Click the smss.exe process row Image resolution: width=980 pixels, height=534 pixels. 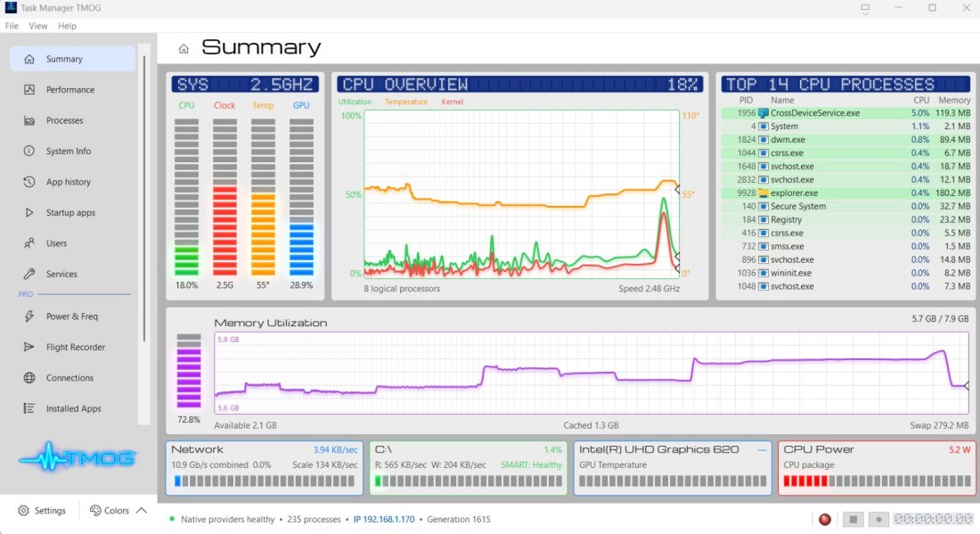(845, 246)
